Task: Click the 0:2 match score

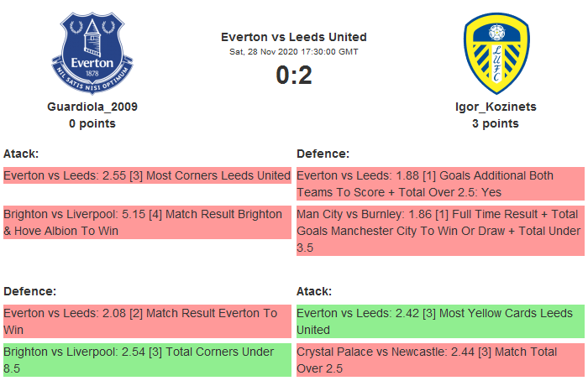Action: (294, 76)
